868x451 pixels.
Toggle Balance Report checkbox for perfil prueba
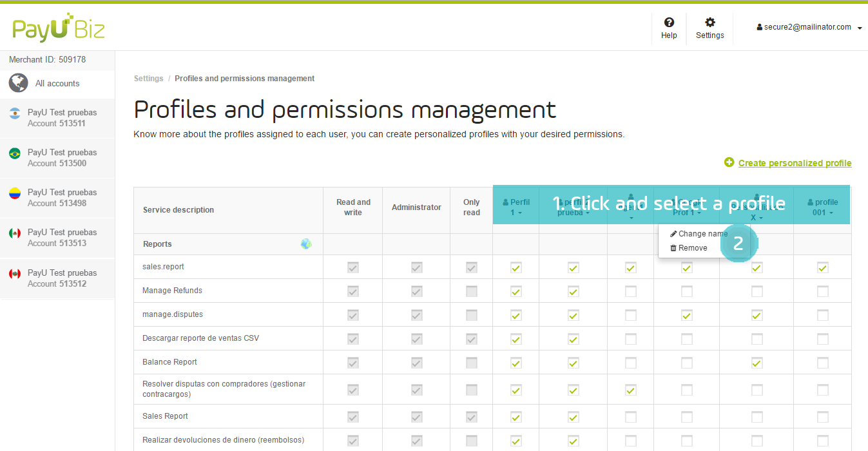573,363
